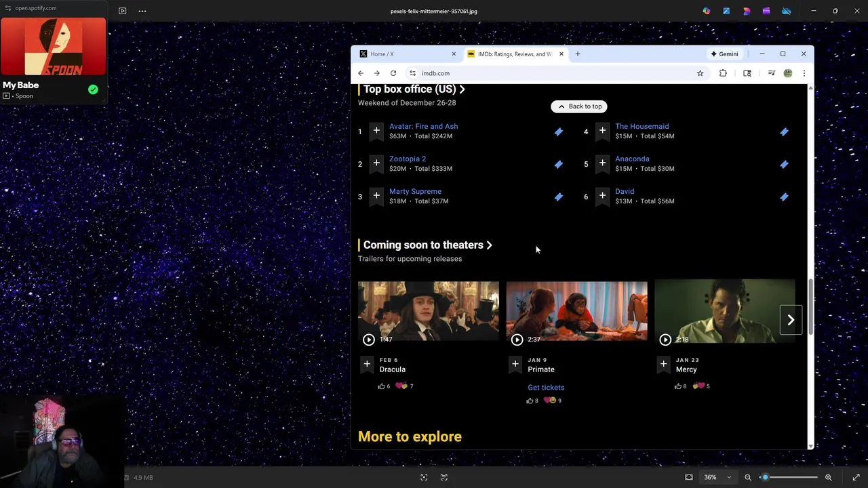Open Chrome profile avatar
The image size is (868, 488).
pyautogui.click(x=788, y=73)
